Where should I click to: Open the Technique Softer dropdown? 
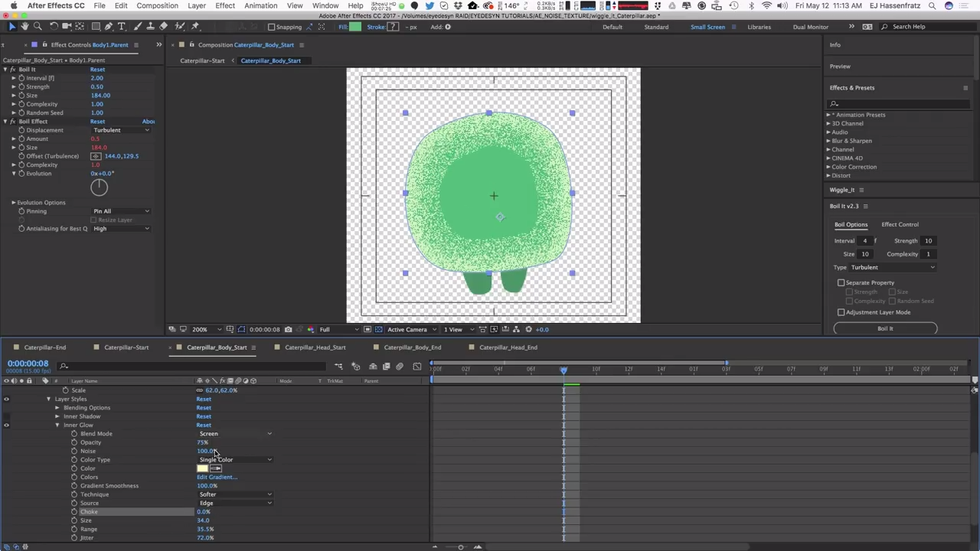(235, 494)
